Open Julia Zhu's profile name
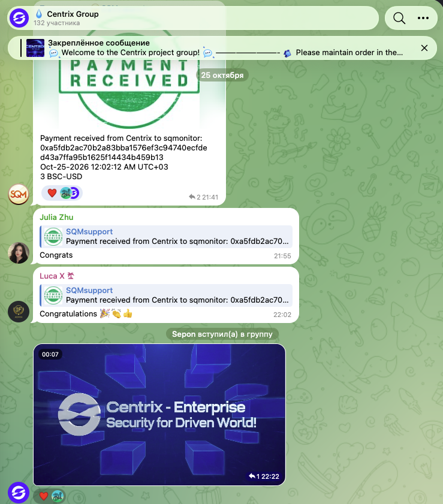443x504 pixels. pos(56,218)
